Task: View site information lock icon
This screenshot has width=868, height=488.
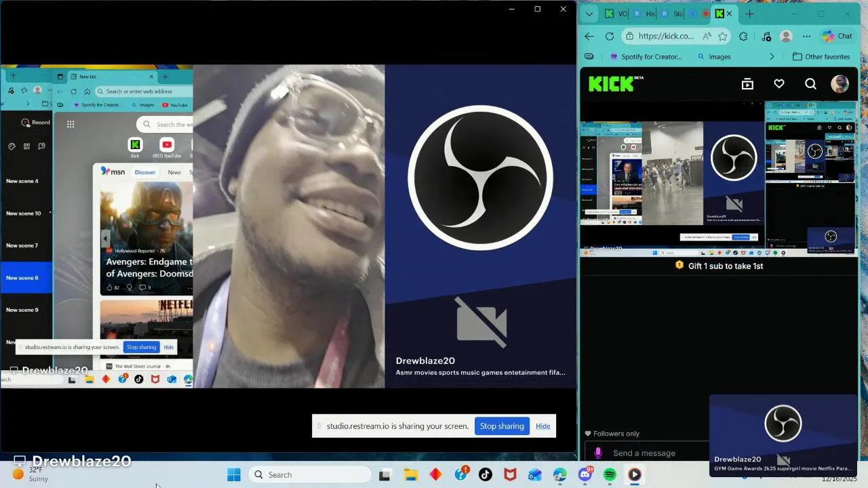Action: (631, 37)
